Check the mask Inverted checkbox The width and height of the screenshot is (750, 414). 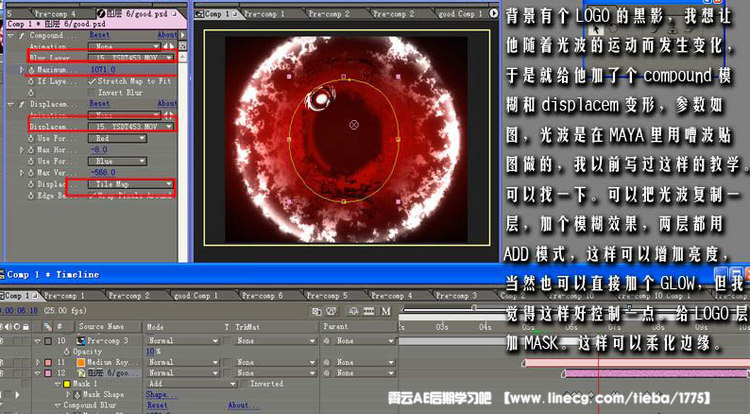pos(244,384)
